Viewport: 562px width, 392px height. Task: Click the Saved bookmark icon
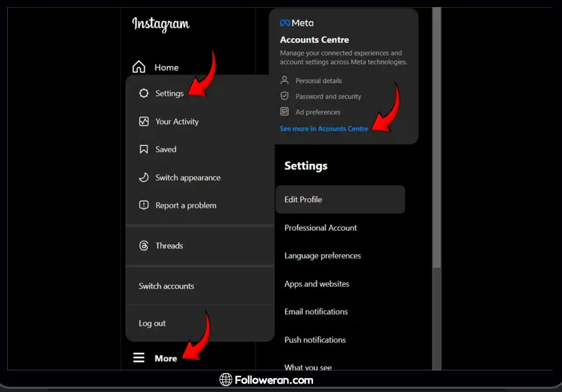click(144, 150)
